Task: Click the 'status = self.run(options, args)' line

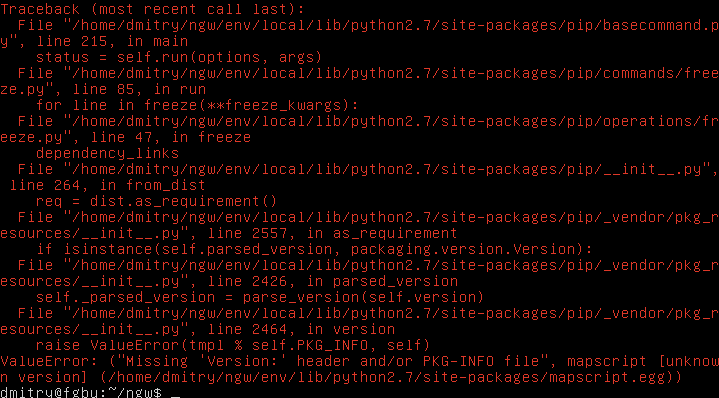Action: click(179, 57)
